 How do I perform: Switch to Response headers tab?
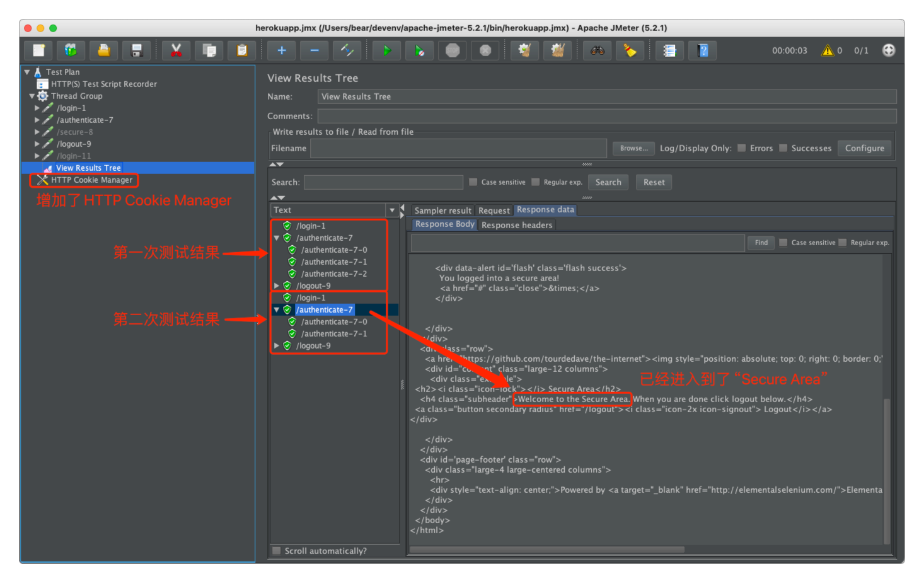517,225
